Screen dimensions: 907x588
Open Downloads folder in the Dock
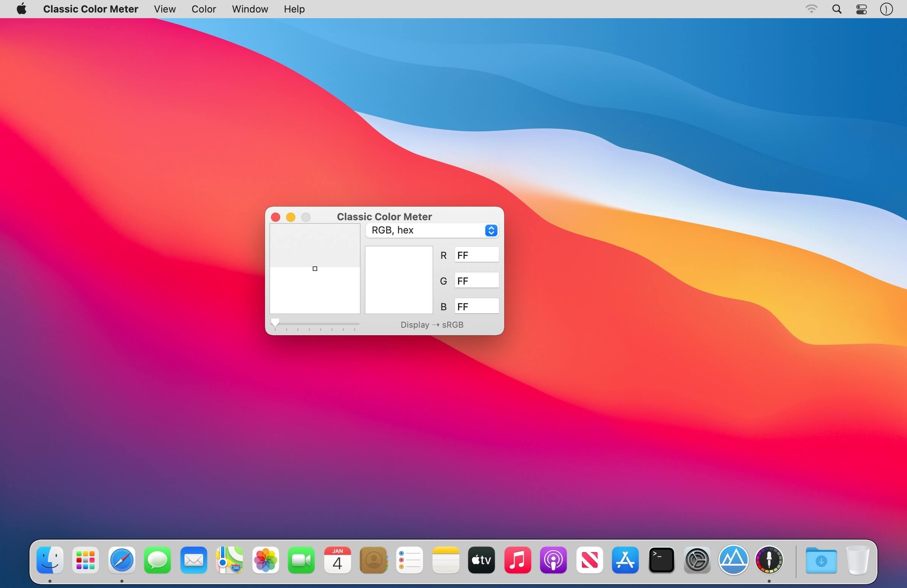point(821,560)
